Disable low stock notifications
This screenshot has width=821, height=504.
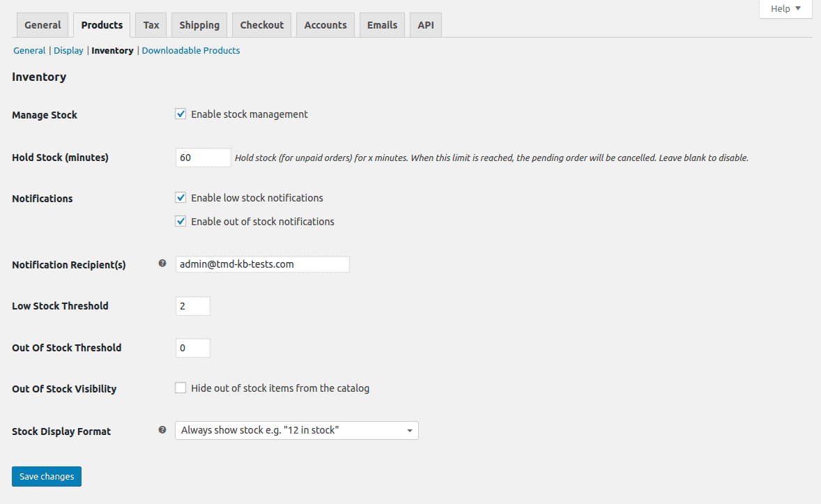pos(181,197)
